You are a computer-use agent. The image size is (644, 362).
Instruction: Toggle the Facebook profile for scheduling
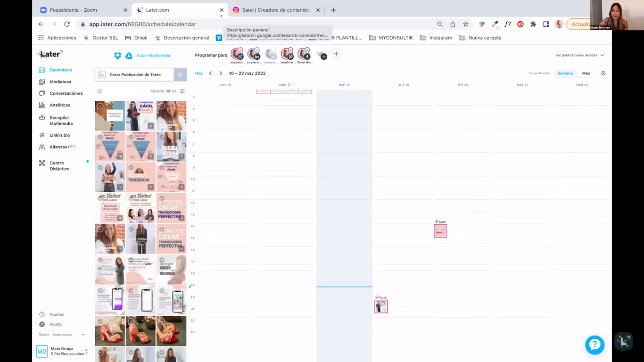305,54
